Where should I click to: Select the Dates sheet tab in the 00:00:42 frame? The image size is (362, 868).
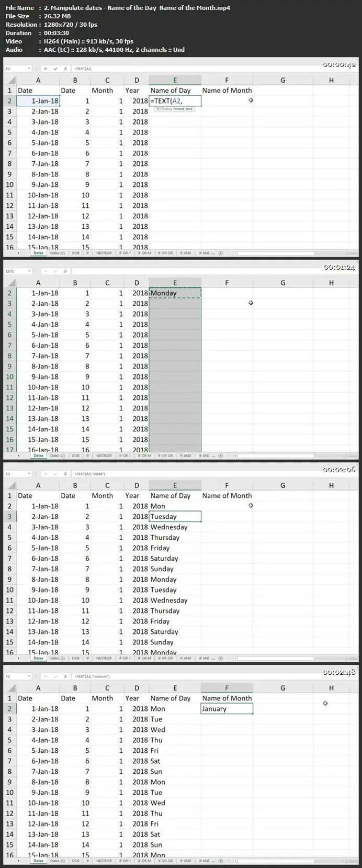click(x=39, y=253)
